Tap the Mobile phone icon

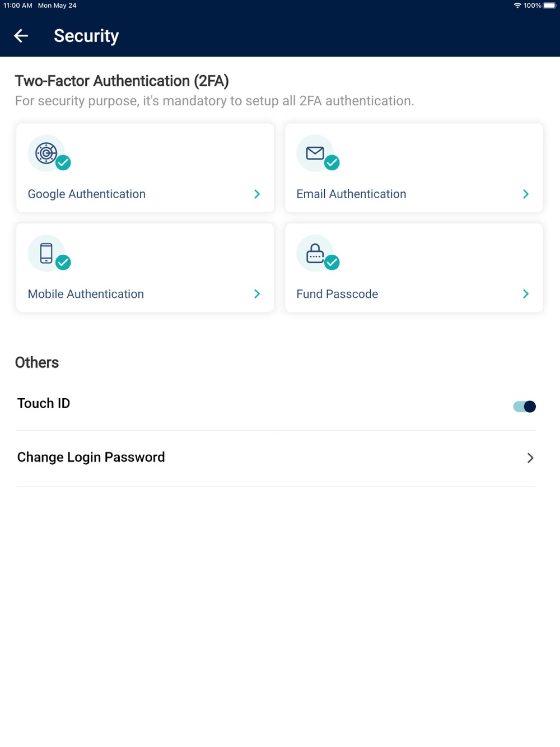click(46, 253)
